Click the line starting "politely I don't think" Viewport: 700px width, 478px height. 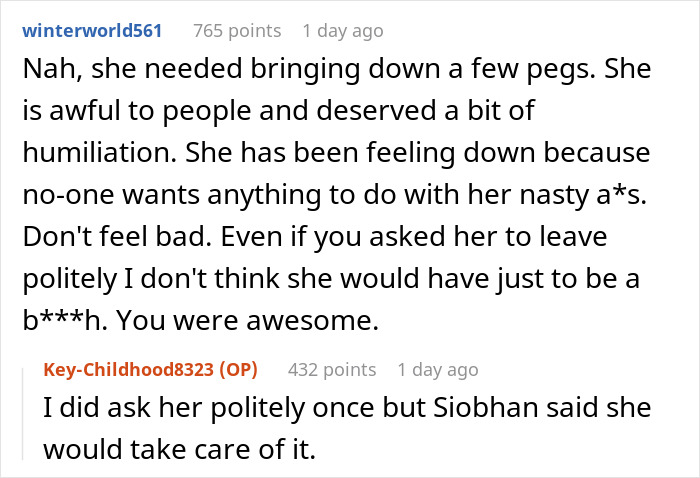pyautogui.click(x=331, y=279)
